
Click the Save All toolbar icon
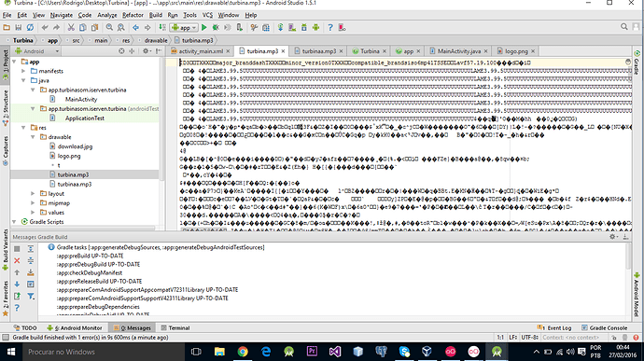[18, 27]
